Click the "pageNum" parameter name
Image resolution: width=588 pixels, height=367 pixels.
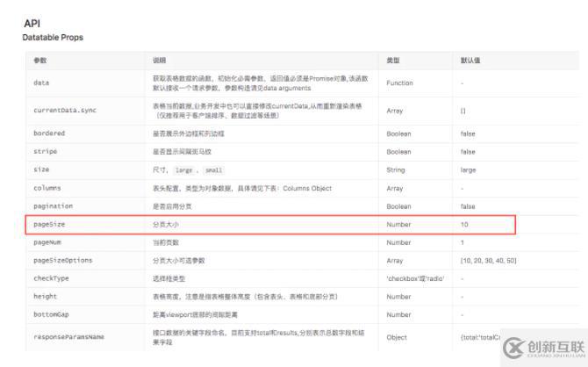tap(47, 242)
